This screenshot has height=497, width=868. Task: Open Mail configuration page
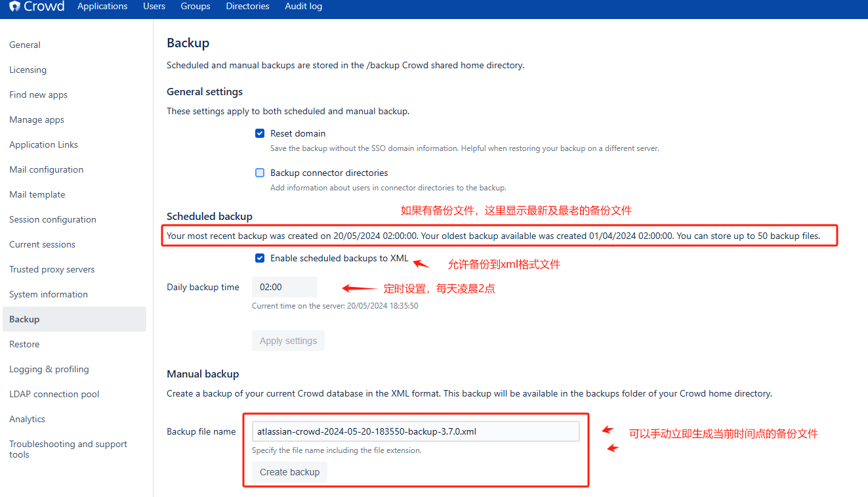[x=46, y=169]
